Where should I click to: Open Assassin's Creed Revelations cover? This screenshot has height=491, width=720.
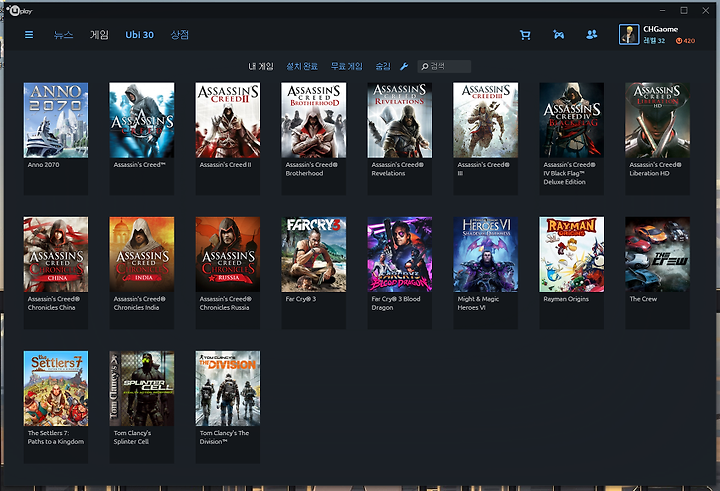point(399,120)
